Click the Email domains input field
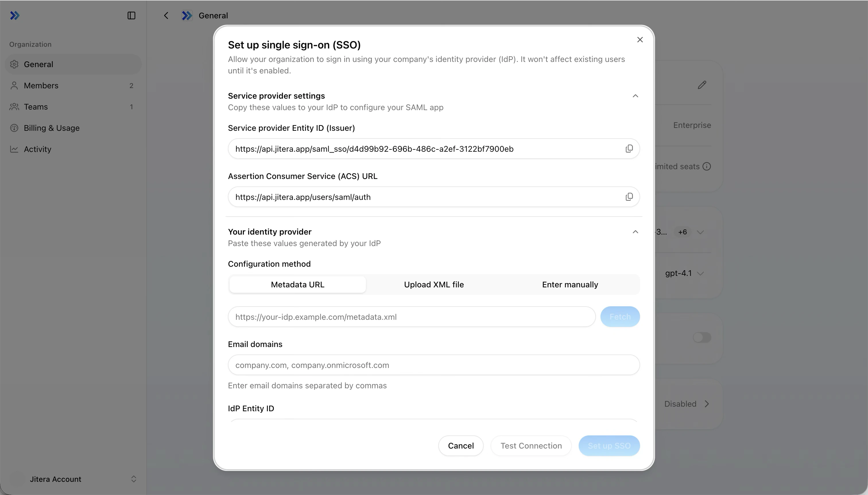868x495 pixels. pyautogui.click(x=434, y=365)
